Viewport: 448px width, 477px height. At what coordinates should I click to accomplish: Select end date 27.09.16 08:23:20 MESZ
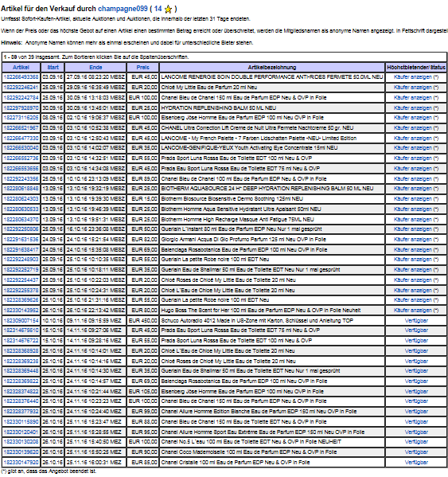click(x=95, y=77)
